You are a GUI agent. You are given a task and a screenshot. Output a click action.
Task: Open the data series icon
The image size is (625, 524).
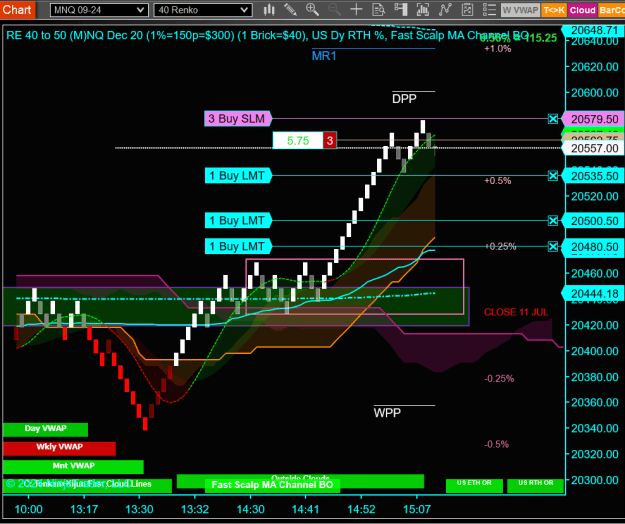[423, 10]
